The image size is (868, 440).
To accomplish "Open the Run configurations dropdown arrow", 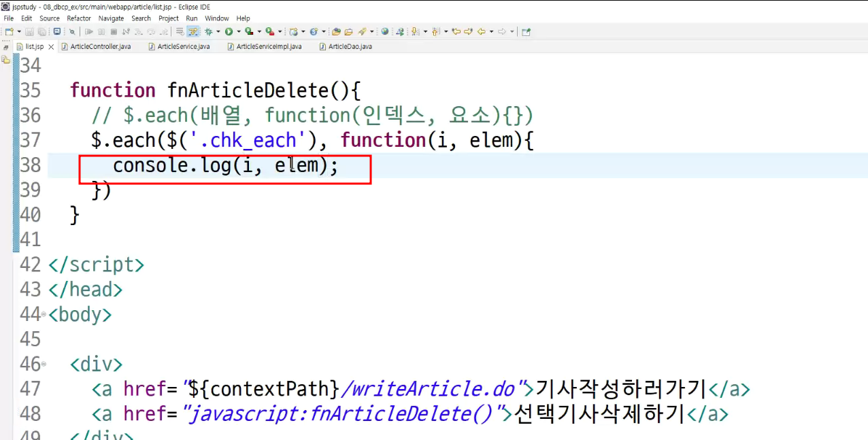I will [239, 31].
